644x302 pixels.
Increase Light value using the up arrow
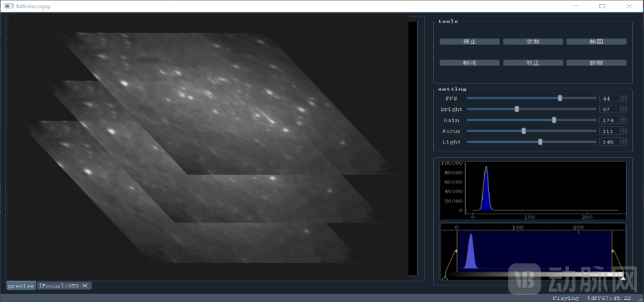(623, 140)
